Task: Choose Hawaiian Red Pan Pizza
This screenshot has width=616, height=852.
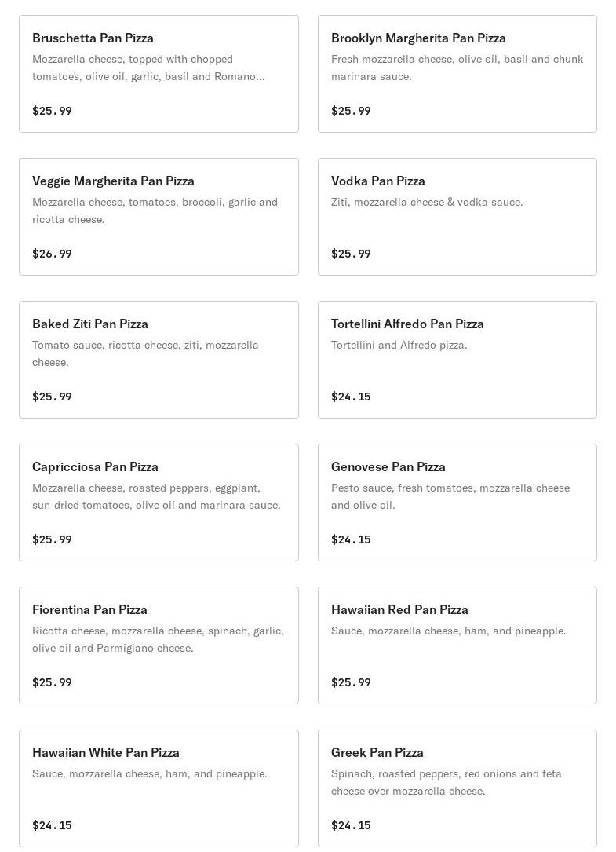Action: click(x=457, y=645)
